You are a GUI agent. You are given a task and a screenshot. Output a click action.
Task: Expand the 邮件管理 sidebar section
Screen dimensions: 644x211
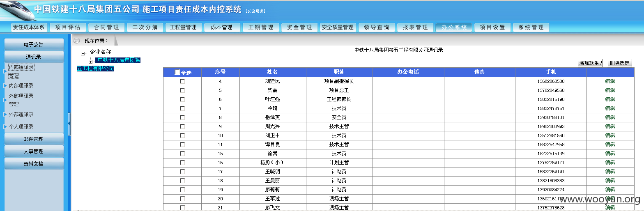tap(34, 139)
